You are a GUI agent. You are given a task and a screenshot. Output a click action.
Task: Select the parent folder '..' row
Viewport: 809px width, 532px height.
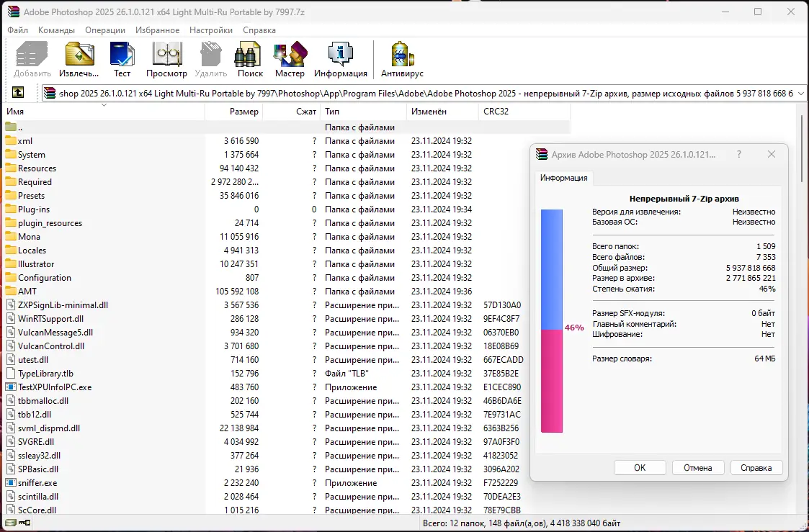click(287, 127)
